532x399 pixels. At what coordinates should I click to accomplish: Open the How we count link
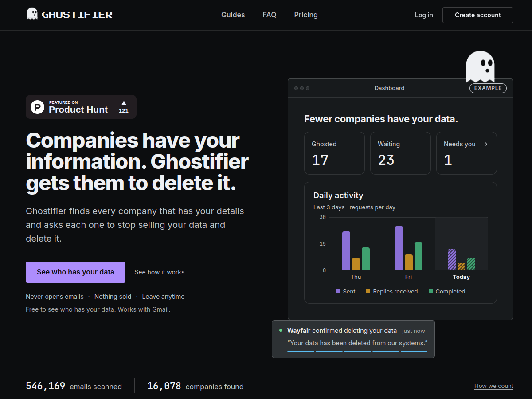[x=494, y=386]
